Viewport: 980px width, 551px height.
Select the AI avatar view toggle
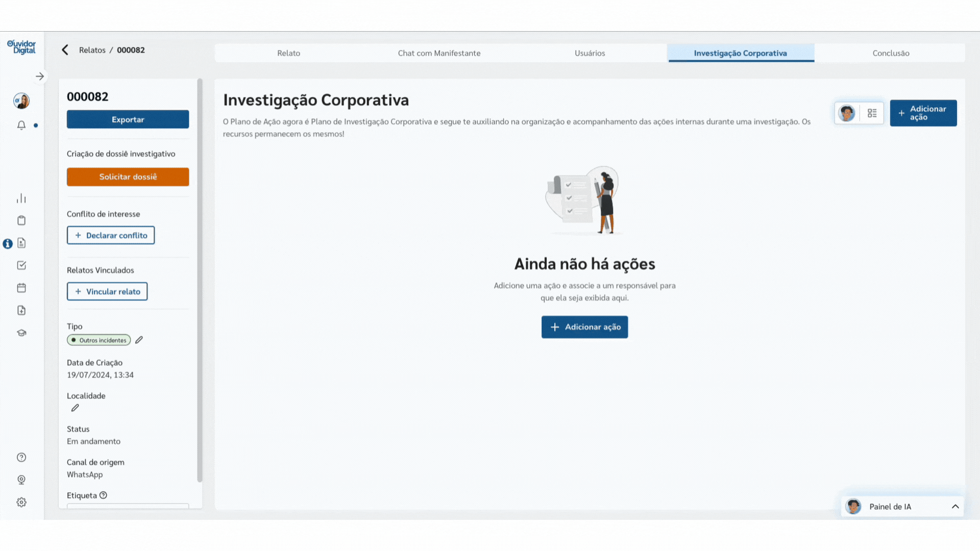tap(847, 113)
